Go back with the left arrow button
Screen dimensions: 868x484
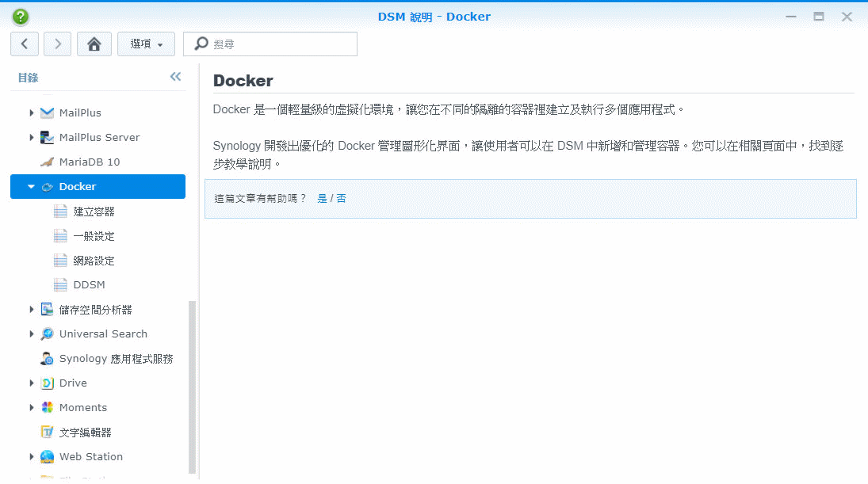[x=25, y=44]
